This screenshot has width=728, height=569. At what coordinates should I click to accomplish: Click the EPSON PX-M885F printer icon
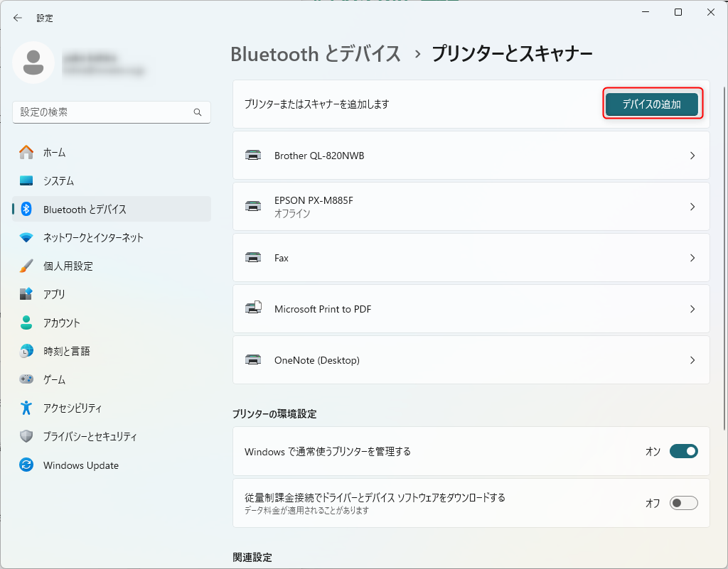(x=253, y=207)
